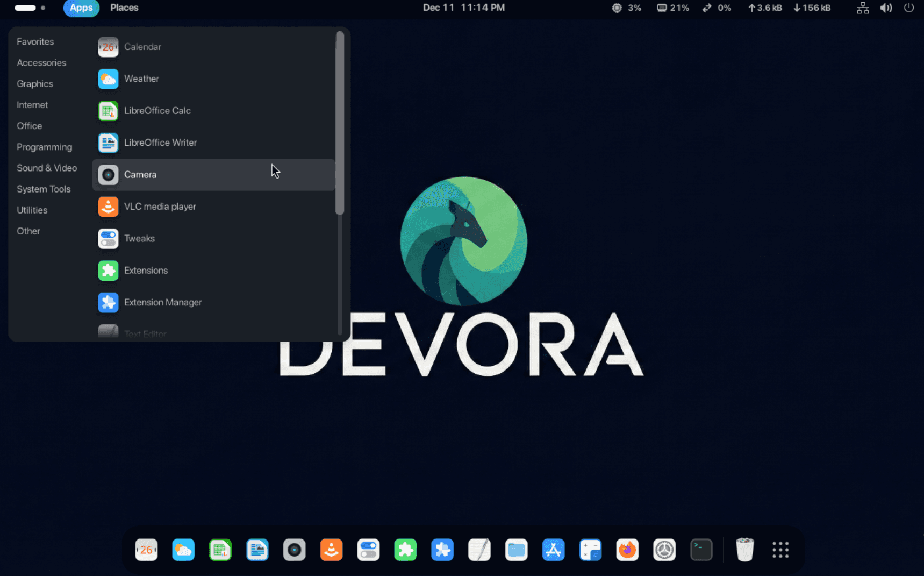
Task: Open the Terminal from the dock
Action: coord(701,550)
